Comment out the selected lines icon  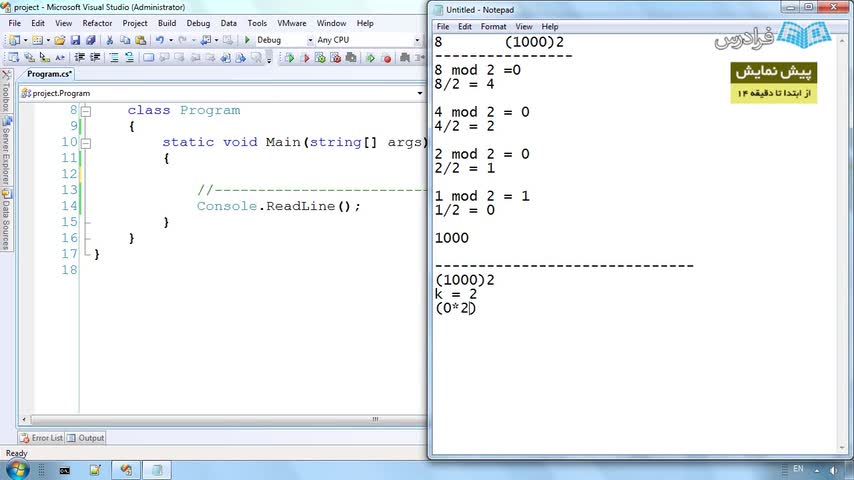coord(114,57)
